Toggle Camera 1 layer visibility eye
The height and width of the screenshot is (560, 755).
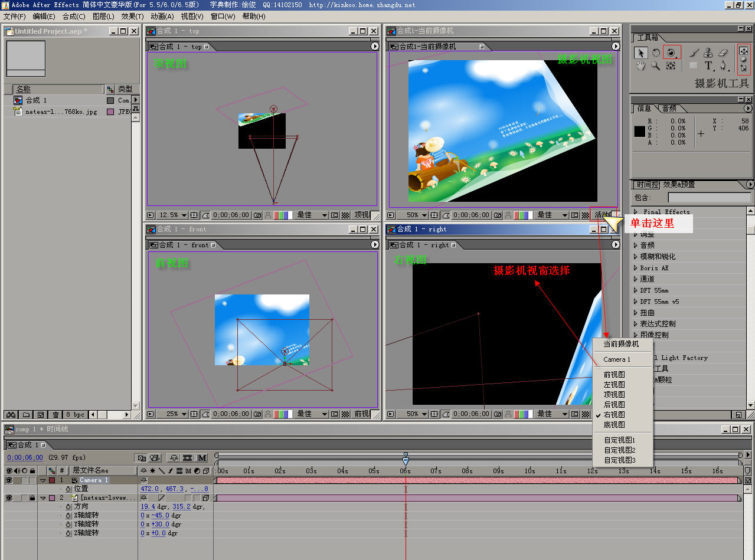(x=9, y=480)
